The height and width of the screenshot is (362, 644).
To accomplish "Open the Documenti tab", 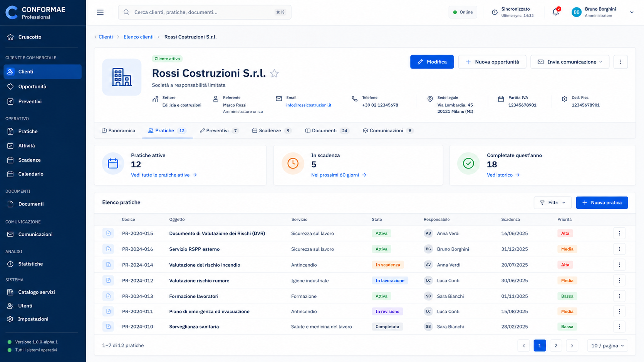I will pyautogui.click(x=327, y=131).
